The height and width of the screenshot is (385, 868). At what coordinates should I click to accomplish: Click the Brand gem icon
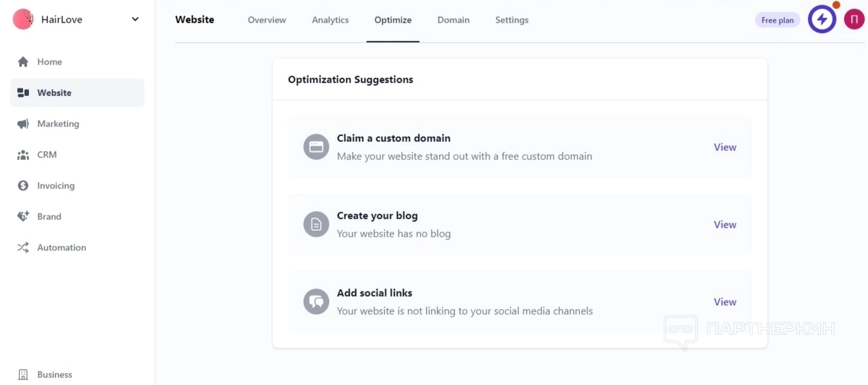23,217
